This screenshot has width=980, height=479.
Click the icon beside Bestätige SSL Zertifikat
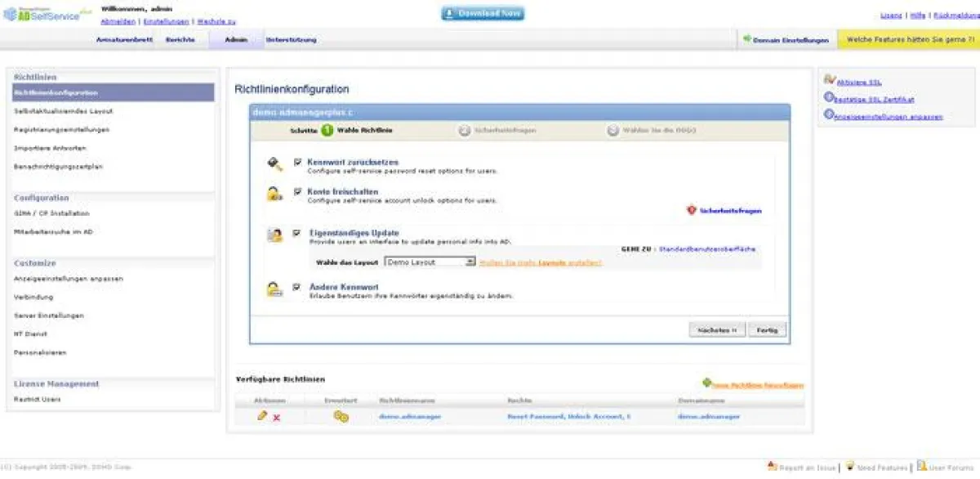pos(829,97)
